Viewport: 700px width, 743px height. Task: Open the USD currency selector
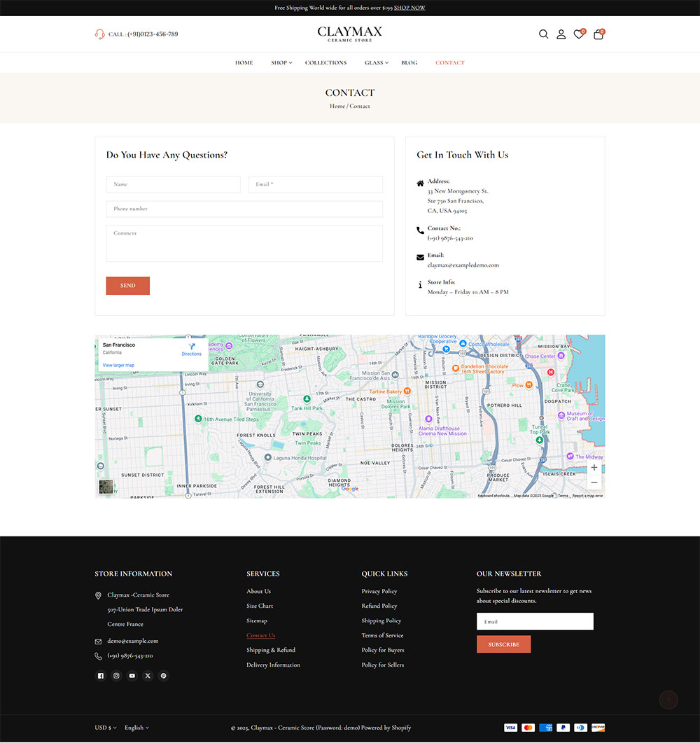point(105,727)
